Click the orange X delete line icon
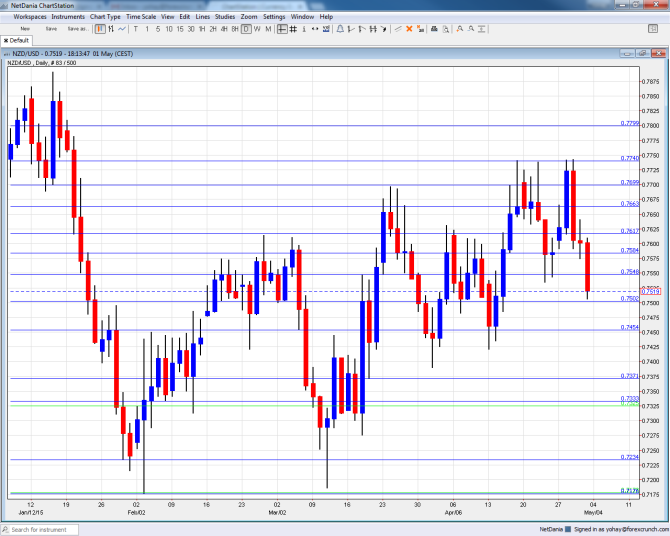The width and height of the screenshot is (670, 536). pos(409,29)
